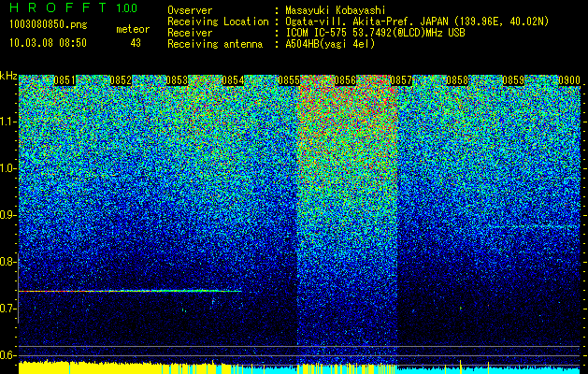Click the Receiver value ICOM IC-575
Screen dimensions: 588x374
pyautogui.click(x=317, y=33)
